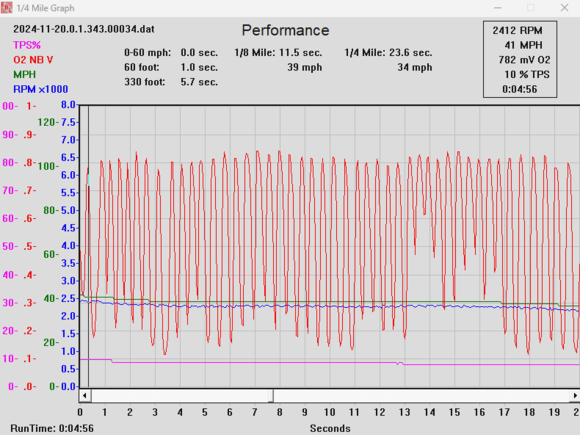Click the graph at the 10 seconds mark
The height and width of the screenshot is (435, 580).
click(x=330, y=246)
